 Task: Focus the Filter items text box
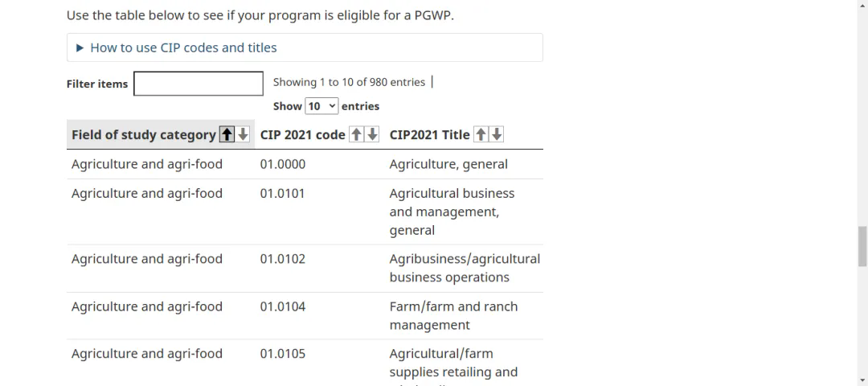(199, 84)
